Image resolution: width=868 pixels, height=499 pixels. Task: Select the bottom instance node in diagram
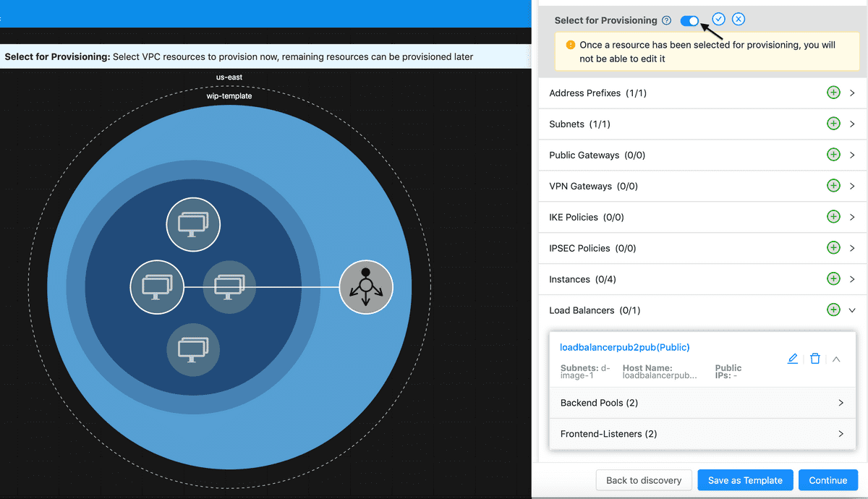pyautogui.click(x=193, y=350)
